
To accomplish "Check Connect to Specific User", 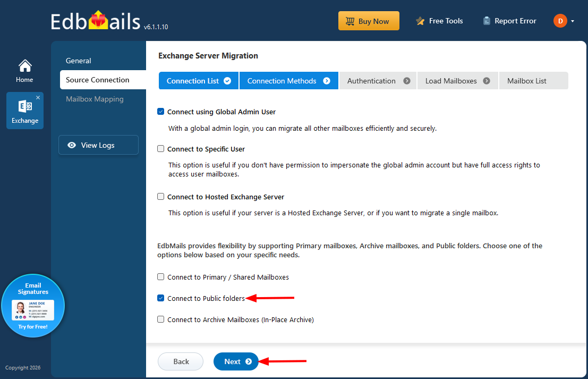I will click(x=161, y=149).
